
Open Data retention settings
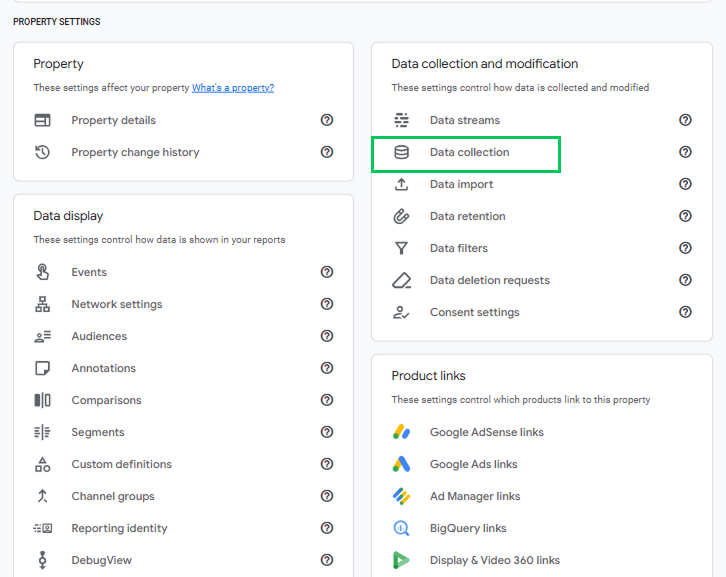(468, 216)
